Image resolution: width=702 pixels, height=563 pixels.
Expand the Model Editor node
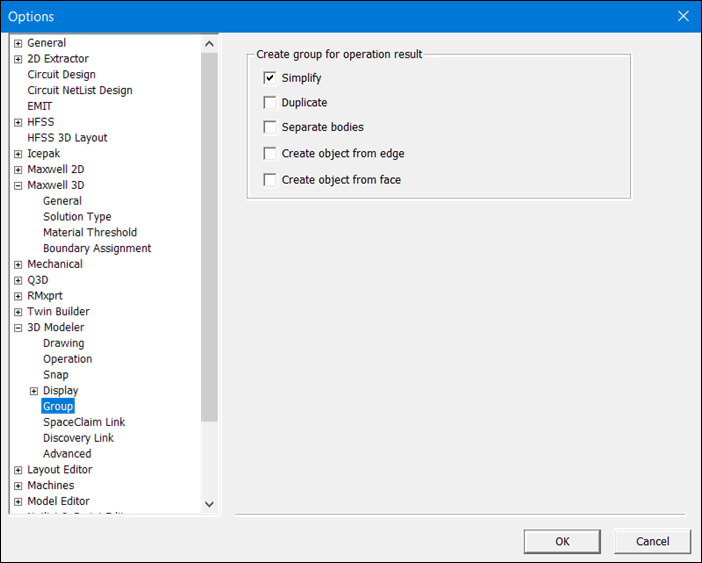[x=18, y=501]
